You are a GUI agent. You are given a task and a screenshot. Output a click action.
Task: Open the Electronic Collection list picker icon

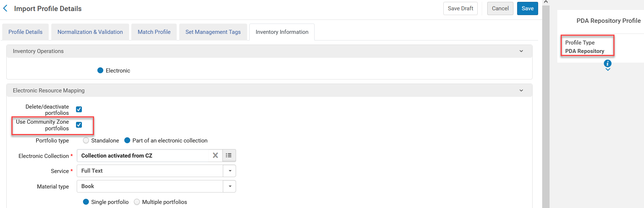tap(229, 155)
